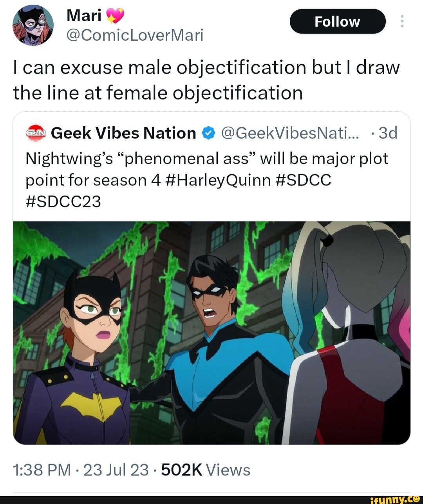Open the quoted tweet's cartoon image
The width and height of the screenshot is (423, 504).
(x=211, y=333)
